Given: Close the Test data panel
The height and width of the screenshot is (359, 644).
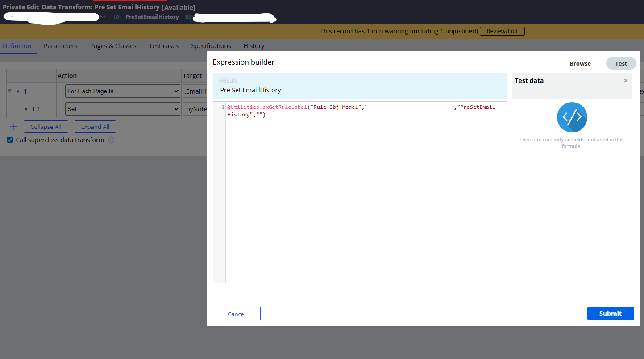Looking at the screenshot, I should click(626, 81).
